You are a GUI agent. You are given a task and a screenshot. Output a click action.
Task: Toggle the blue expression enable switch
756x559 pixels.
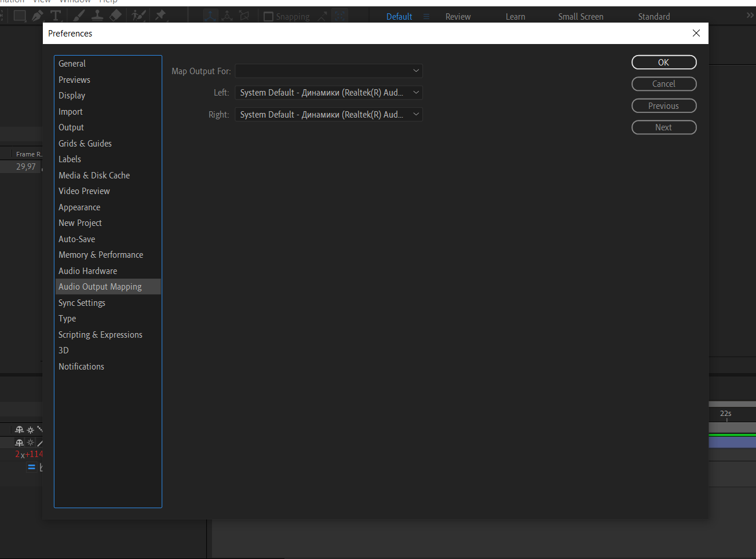click(x=32, y=467)
